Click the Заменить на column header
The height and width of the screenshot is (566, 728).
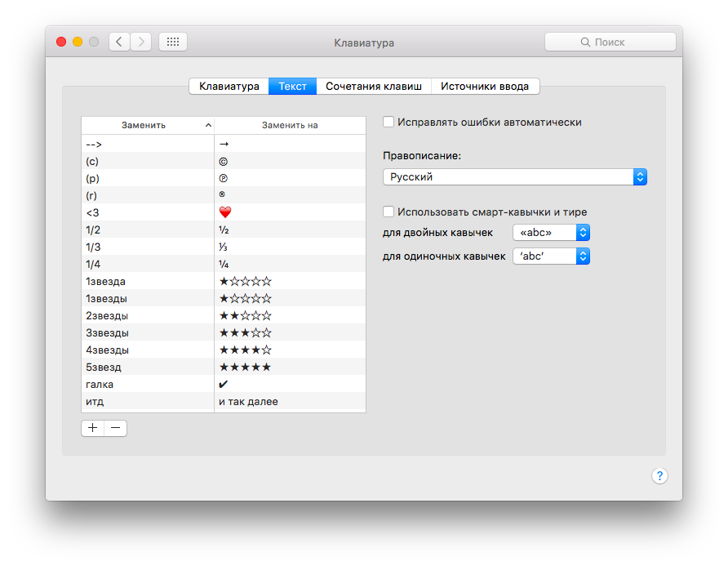click(290, 125)
